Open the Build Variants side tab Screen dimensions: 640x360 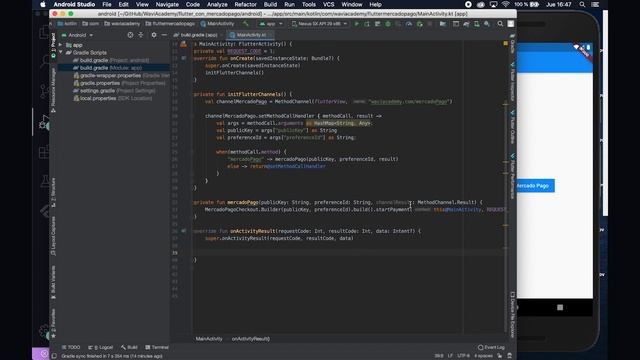[x=53, y=283]
